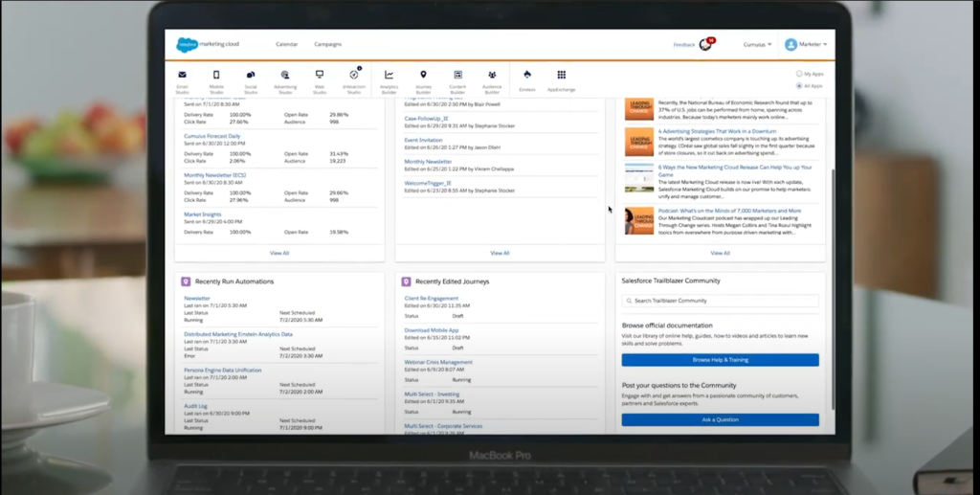Open Event Invitation content item
Image resolution: width=980 pixels, height=495 pixels.
[423, 140]
